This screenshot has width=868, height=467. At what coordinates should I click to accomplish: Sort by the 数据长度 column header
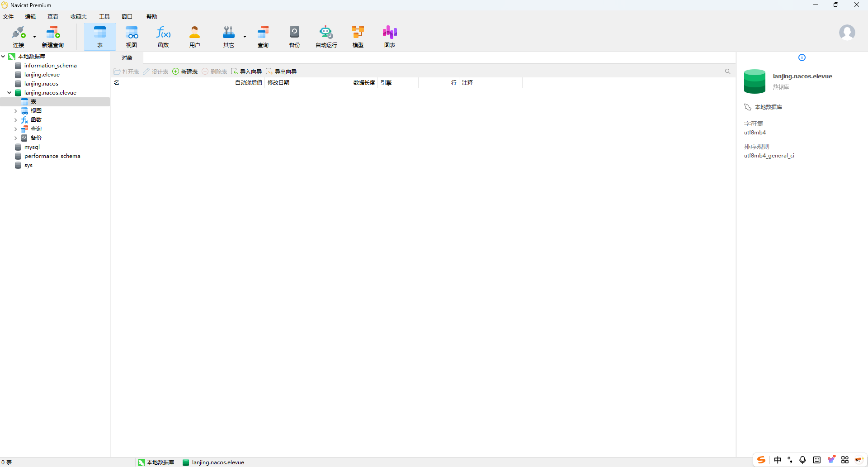[353, 83]
